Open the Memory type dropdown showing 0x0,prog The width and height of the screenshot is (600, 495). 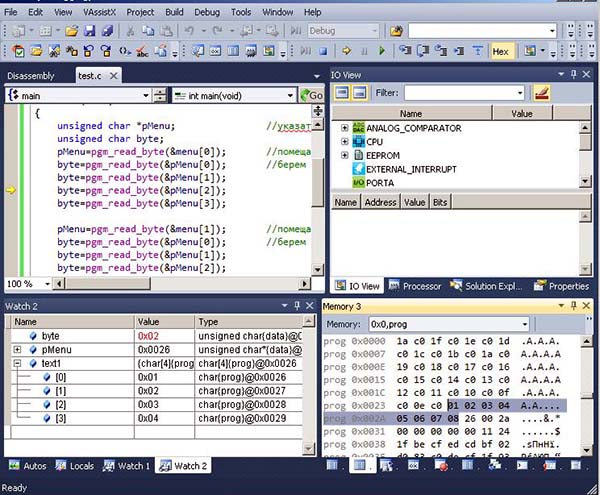523,324
